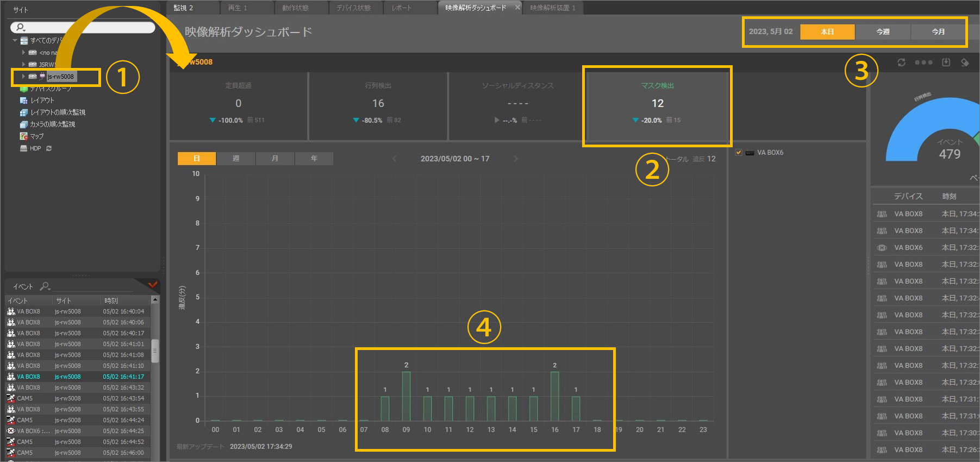Screen dimensions: 980x462
Task: Expand the JSRW device node
Action: 23,65
